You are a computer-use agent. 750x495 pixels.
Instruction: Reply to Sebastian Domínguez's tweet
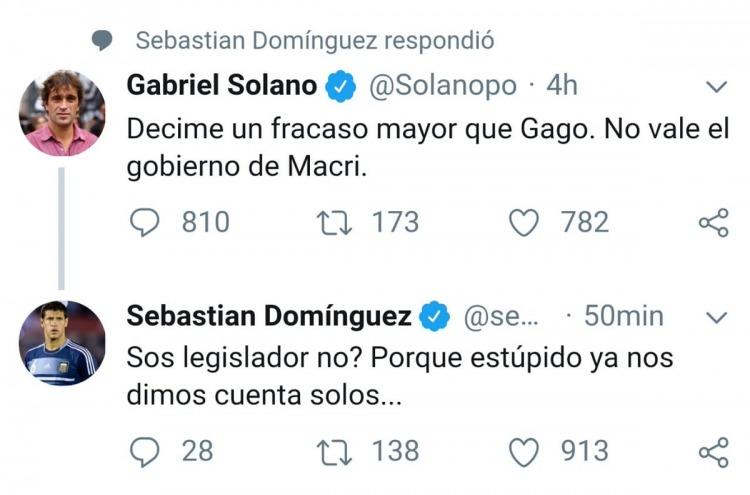coord(144,452)
